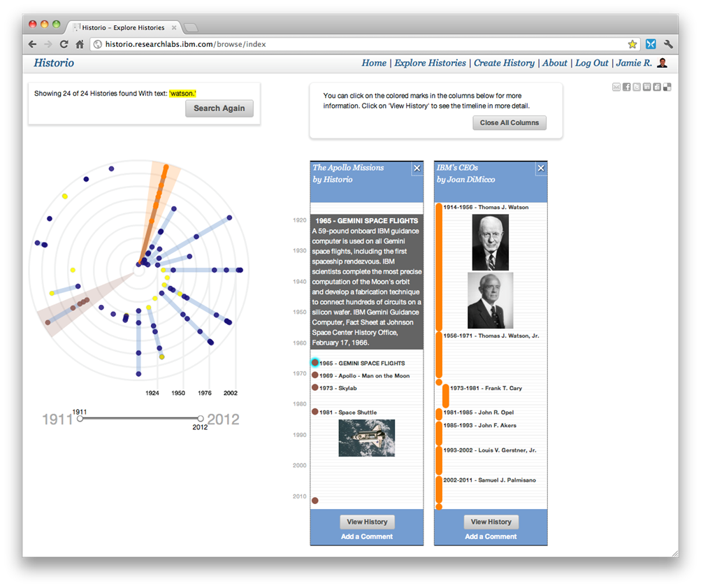Click second portrait under Watson photo
Screen dimensions: 701x588
[491, 301]
